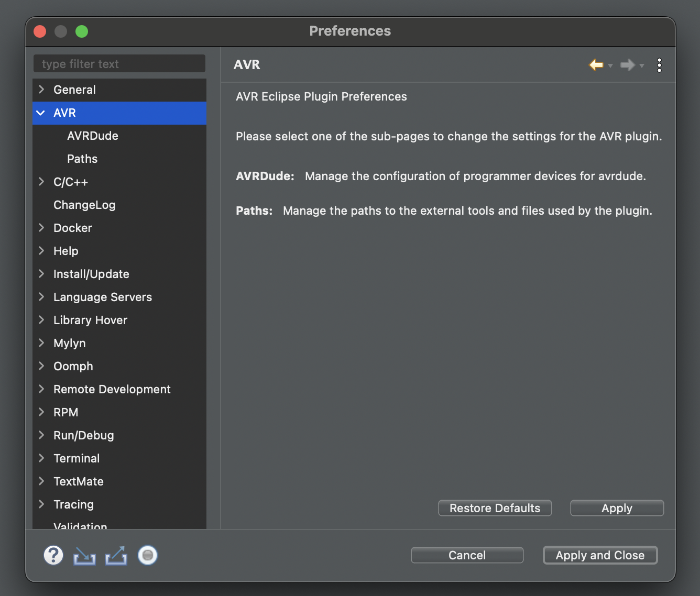Open Restore Defaults for AVR settings

pos(495,507)
